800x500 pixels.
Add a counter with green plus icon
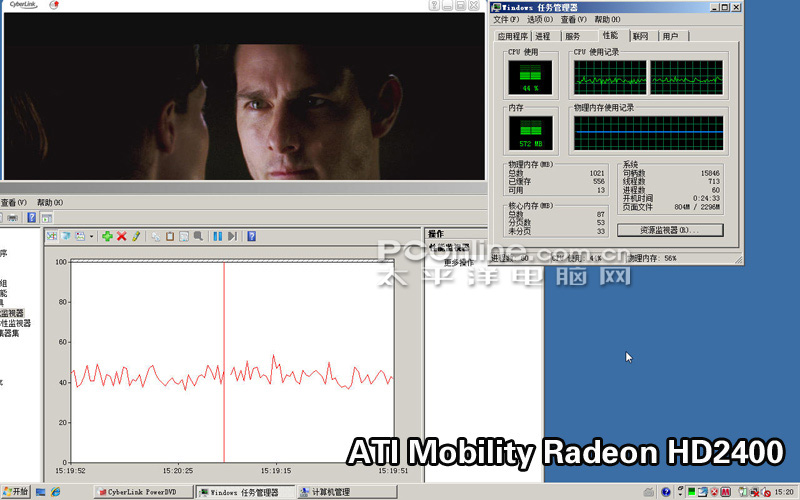(x=107, y=236)
